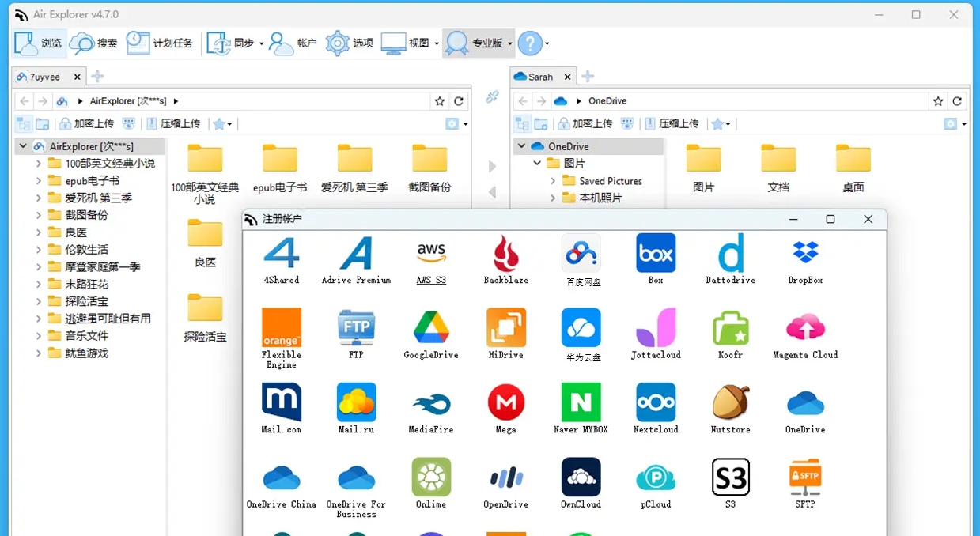Select the Koofr service icon
This screenshot has width=980, height=536.
click(x=731, y=327)
